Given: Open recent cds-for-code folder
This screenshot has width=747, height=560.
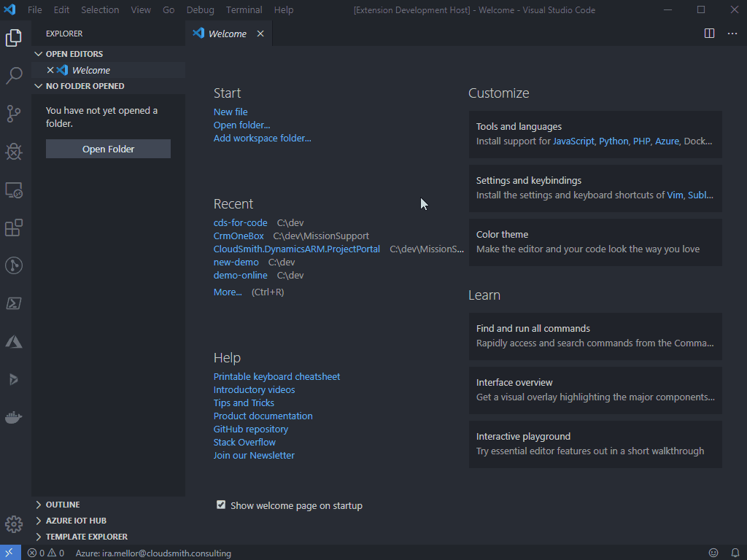Looking at the screenshot, I should pos(240,223).
